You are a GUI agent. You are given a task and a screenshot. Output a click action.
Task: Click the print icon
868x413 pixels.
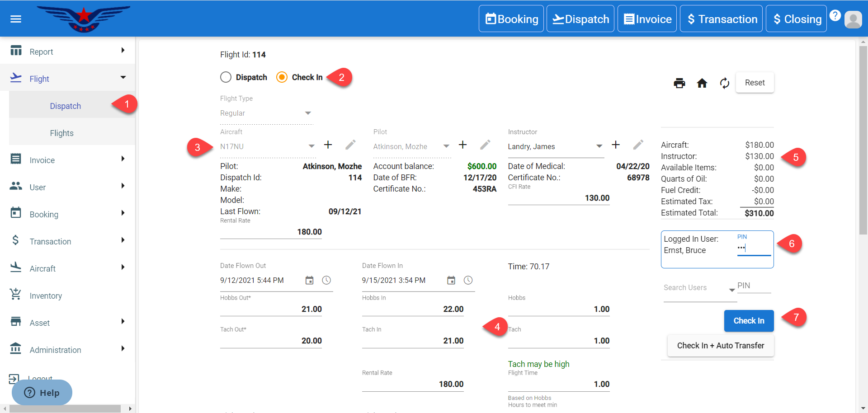click(x=679, y=83)
